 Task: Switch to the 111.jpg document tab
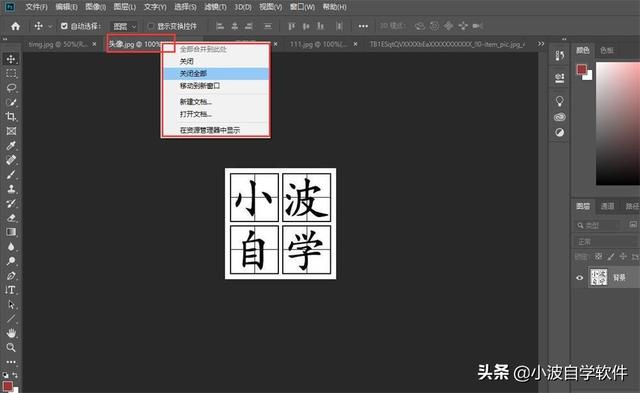318,44
